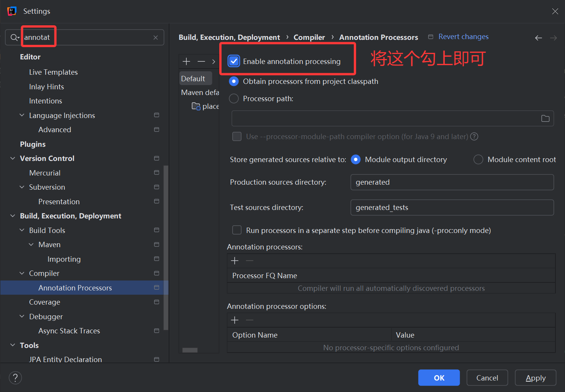Add an annotation processor option
Viewport: 565px width, 392px height.
235,320
